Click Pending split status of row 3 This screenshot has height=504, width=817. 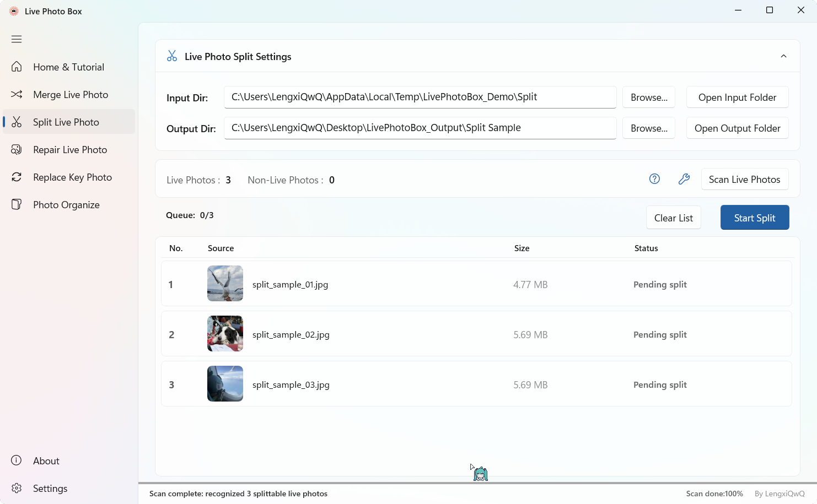tap(660, 384)
